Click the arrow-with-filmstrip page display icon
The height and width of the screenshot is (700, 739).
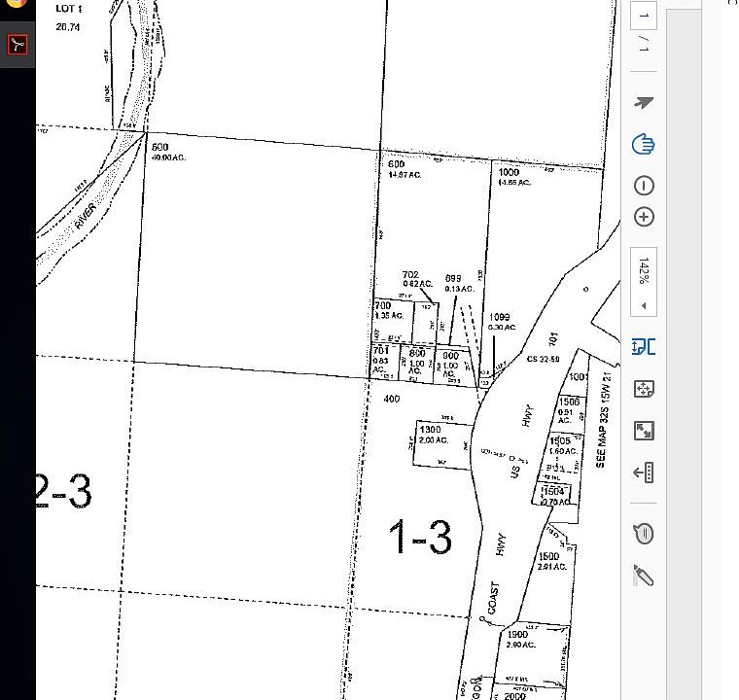click(644, 472)
